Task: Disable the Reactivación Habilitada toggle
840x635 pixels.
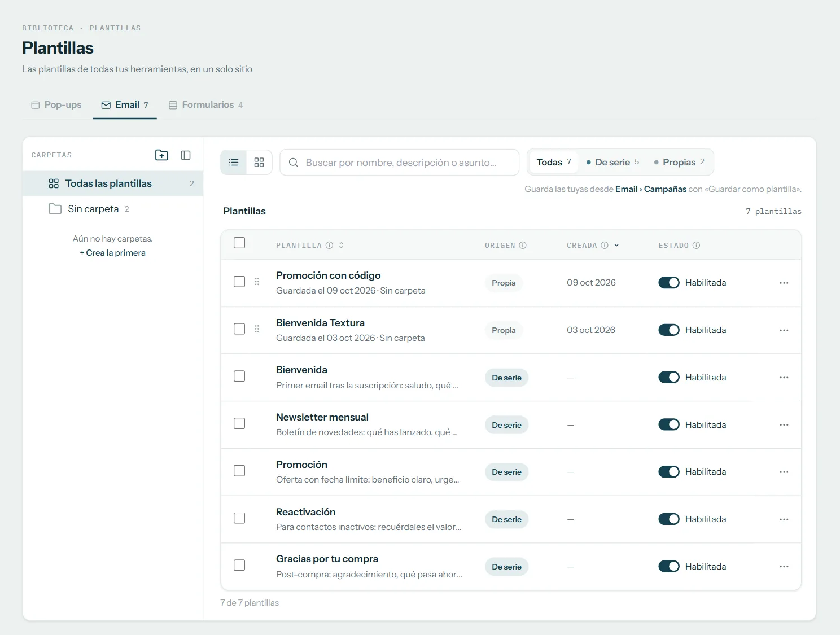Action: click(x=669, y=519)
